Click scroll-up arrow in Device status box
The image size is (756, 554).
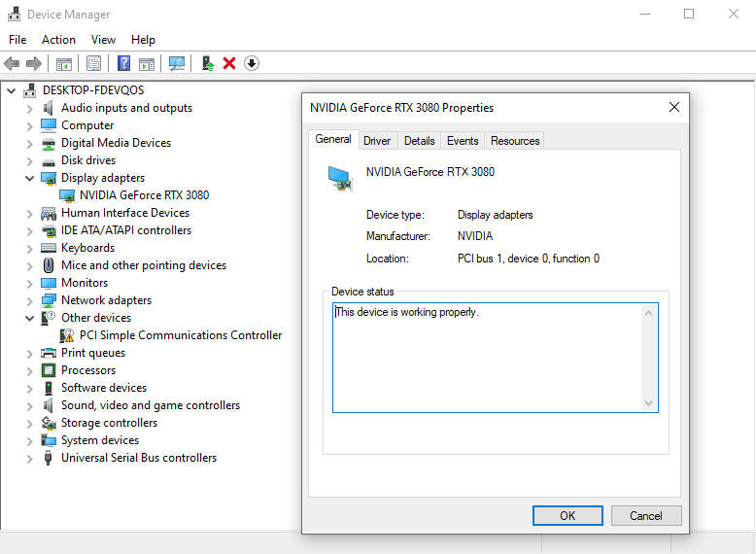coord(648,314)
